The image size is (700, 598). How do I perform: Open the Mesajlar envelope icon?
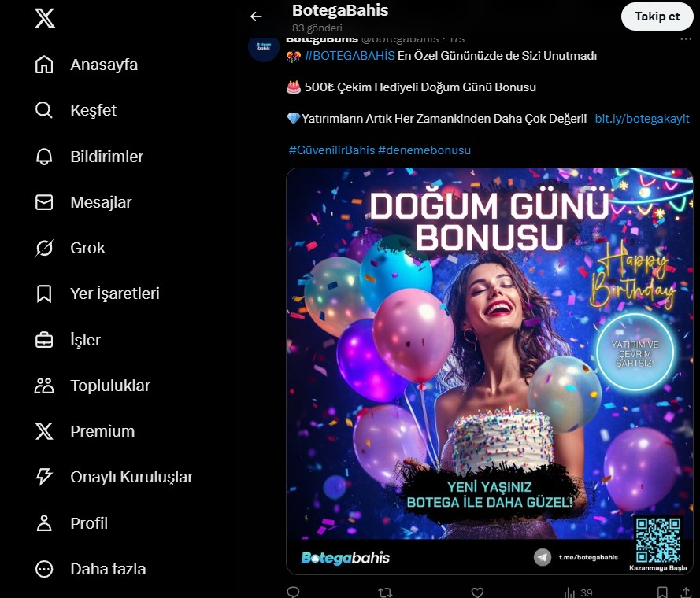tap(44, 202)
